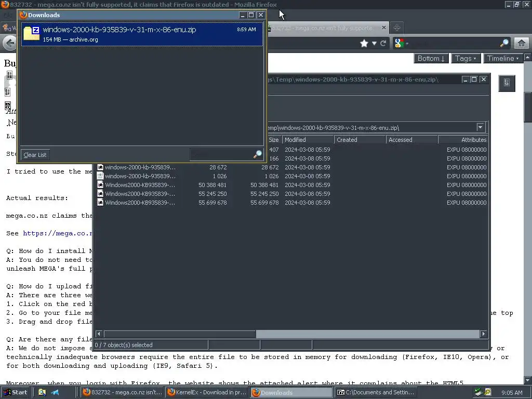The height and width of the screenshot is (399, 532).
Task: Select the 55 245 250 byte Windows2000-KB935839 file
Action: [x=292, y=194]
